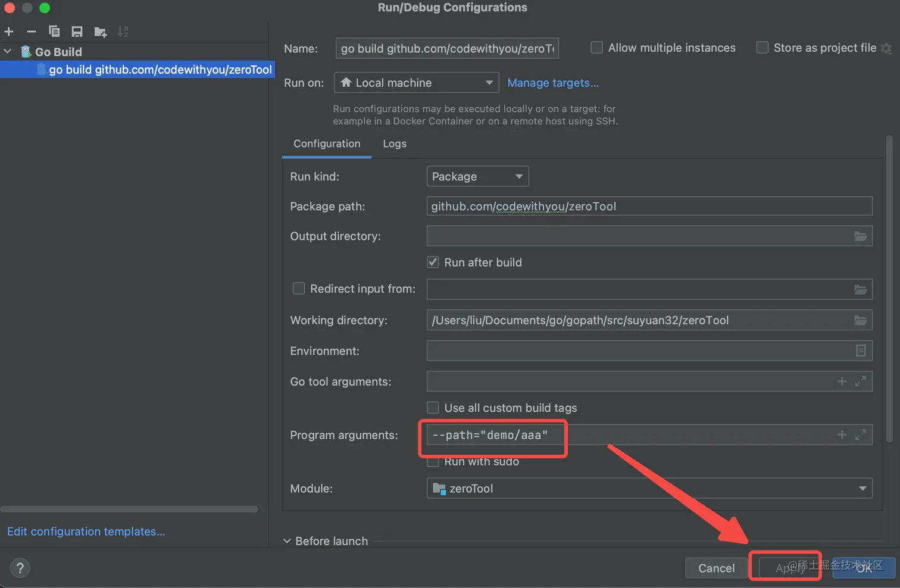
Task: Add a new run configuration with plus
Action: click(x=9, y=32)
